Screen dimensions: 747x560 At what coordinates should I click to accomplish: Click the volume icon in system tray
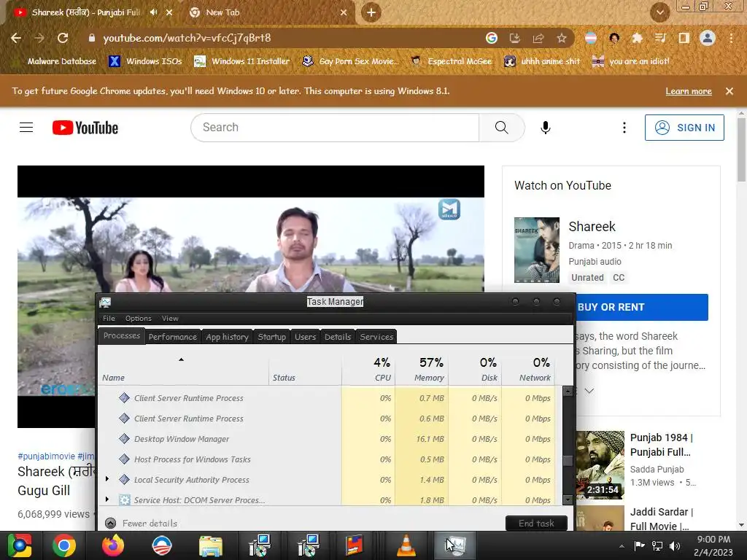click(675, 545)
